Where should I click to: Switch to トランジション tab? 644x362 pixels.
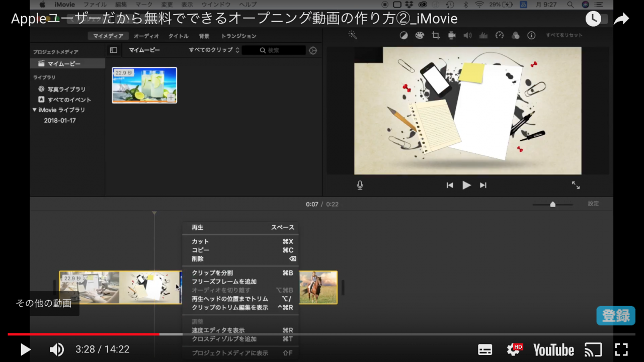(x=239, y=36)
